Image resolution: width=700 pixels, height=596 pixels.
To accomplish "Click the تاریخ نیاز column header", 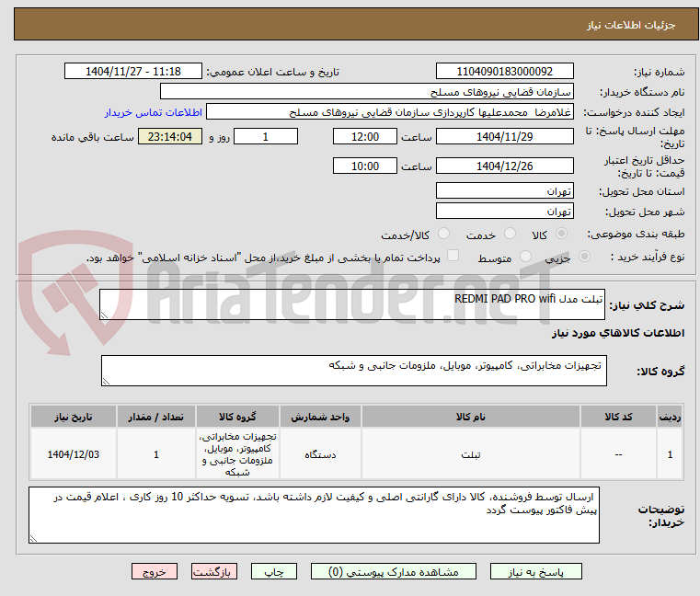I will [x=74, y=417].
